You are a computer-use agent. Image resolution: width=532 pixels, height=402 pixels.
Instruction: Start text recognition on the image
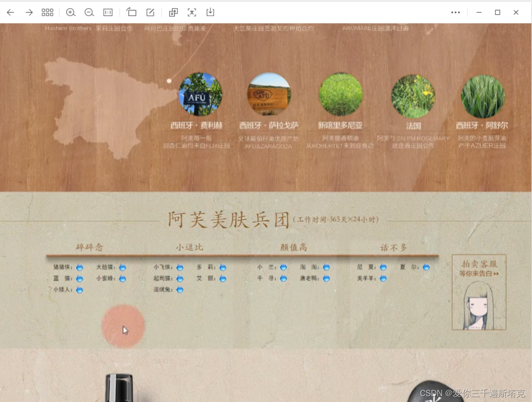tap(192, 13)
